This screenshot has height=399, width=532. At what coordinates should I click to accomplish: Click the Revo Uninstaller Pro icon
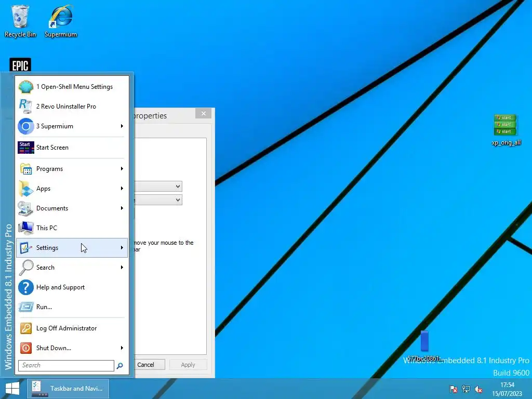(26, 107)
